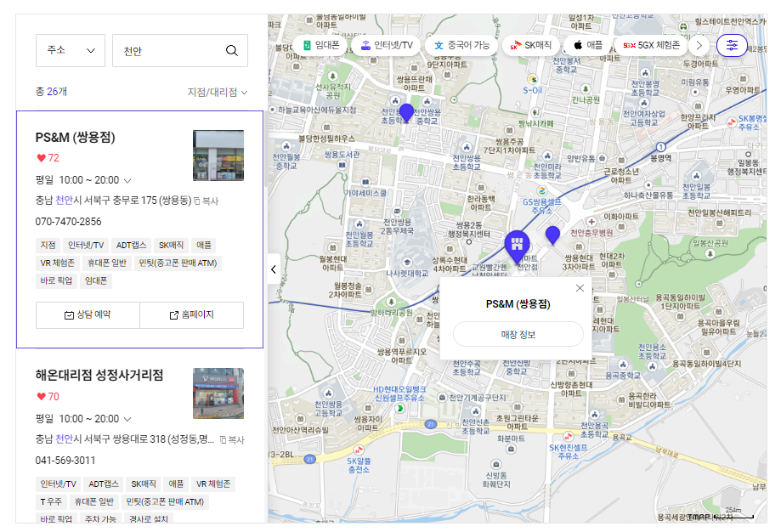Open the 해온대리점 store photo thumbnail
The image size is (781, 532).
click(218, 393)
